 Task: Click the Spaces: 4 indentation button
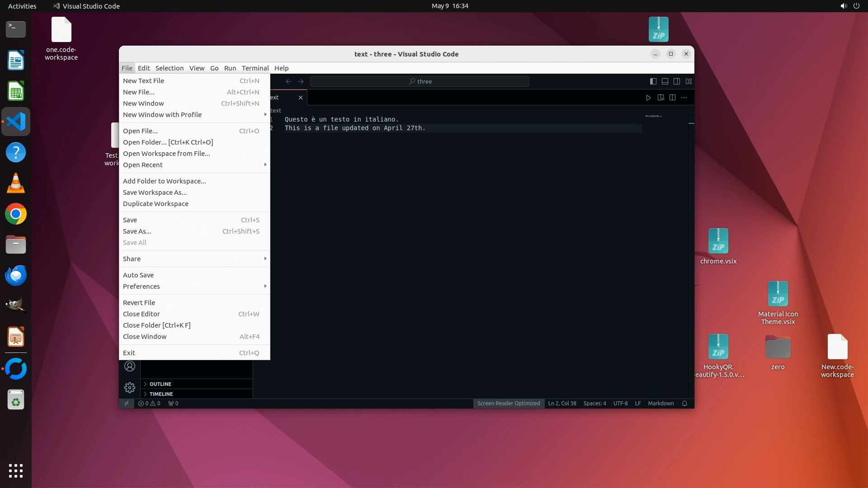594,404
